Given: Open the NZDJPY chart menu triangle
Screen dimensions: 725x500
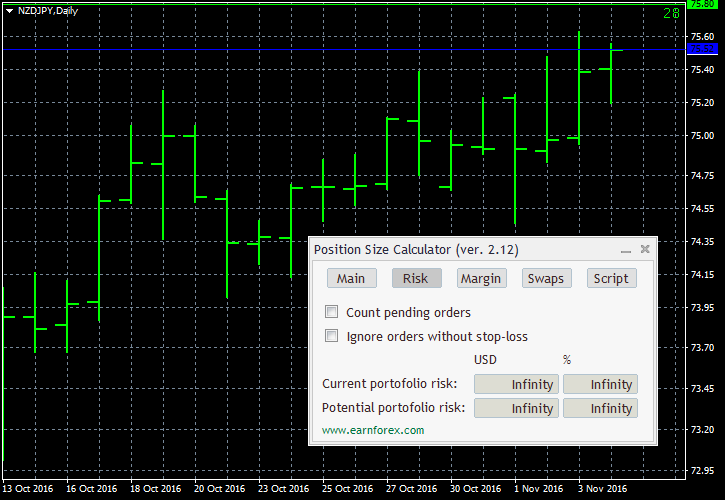Looking at the screenshot, I should click(9, 11).
